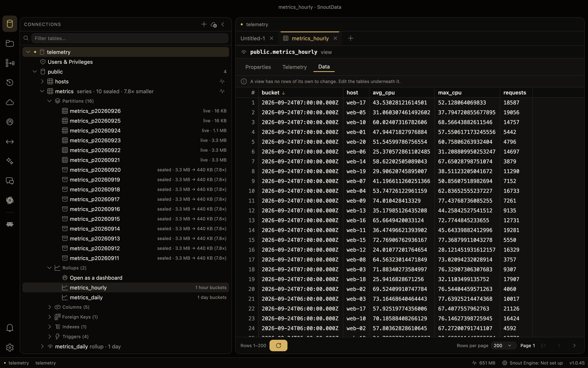Select row number 10

tap(252, 191)
